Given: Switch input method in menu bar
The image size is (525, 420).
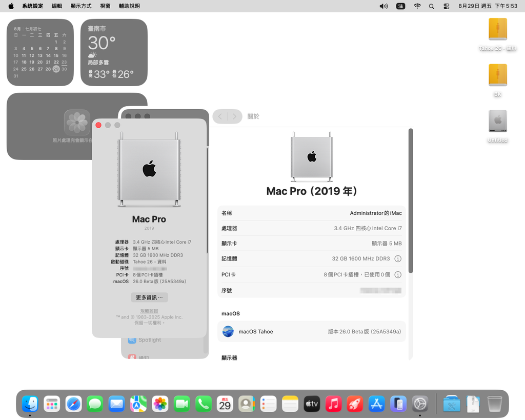Looking at the screenshot, I should [x=401, y=6].
